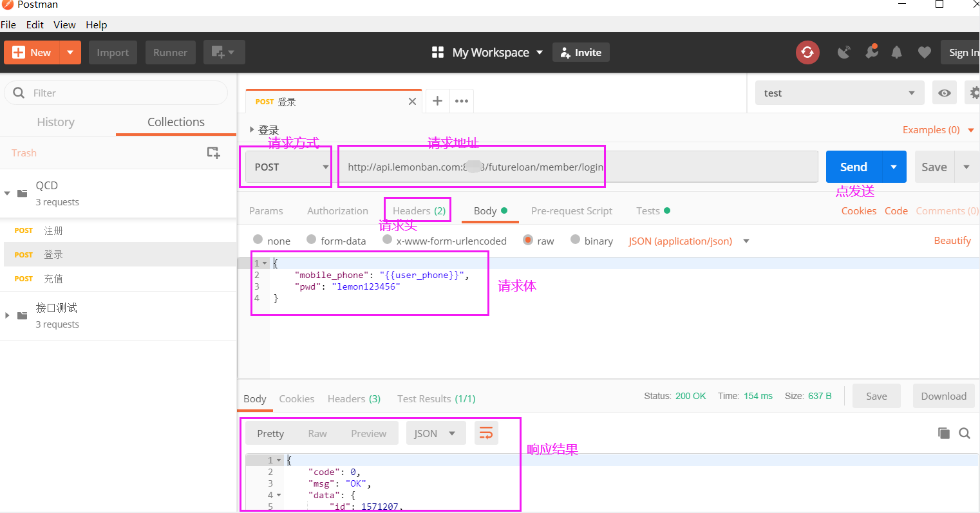Select the binary body option
This screenshot has height=513, width=980.
[576, 240]
